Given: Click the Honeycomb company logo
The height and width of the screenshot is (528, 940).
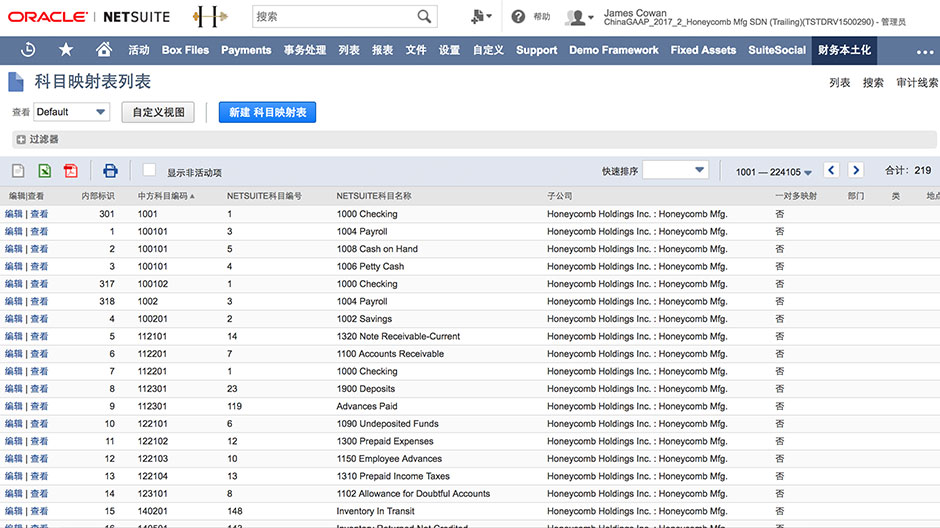Looking at the screenshot, I should [x=210, y=17].
